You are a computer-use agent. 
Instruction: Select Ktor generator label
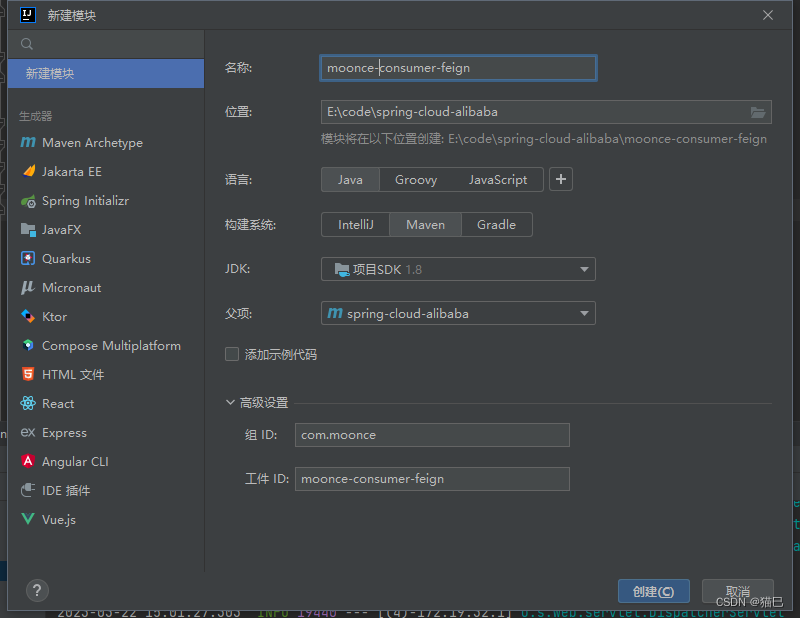coord(54,317)
